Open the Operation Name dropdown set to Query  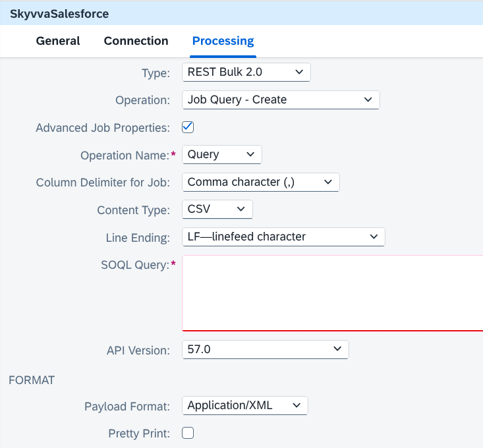[222, 155]
